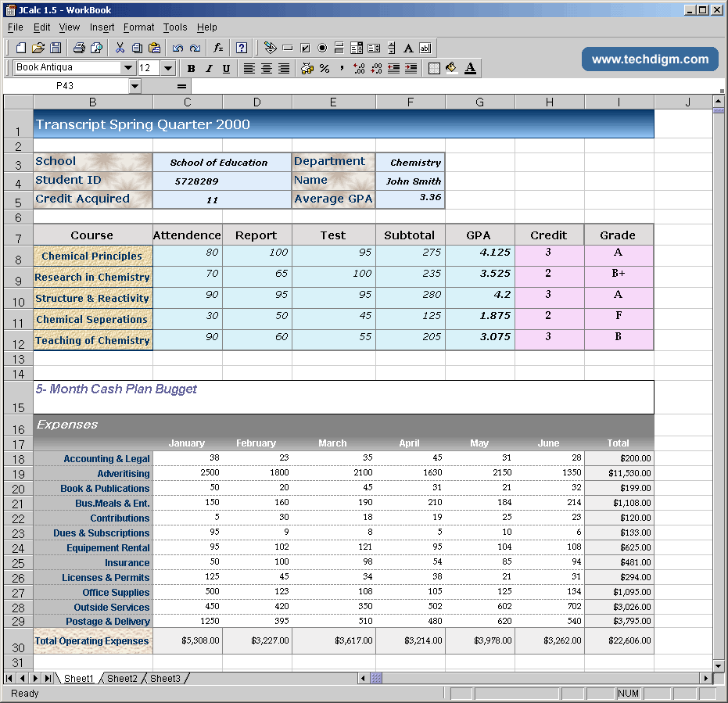Click the fill color paint bucket
728x703 pixels.
451,69
